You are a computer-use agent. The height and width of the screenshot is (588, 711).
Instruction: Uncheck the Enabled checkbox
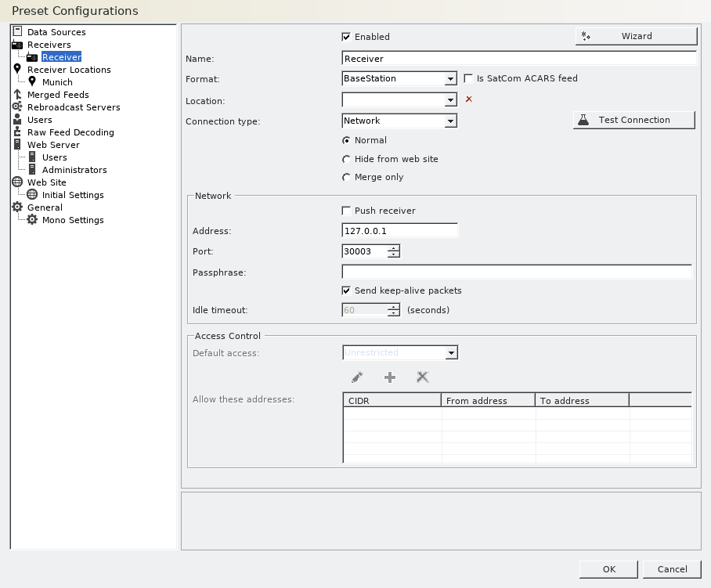[345, 36]
